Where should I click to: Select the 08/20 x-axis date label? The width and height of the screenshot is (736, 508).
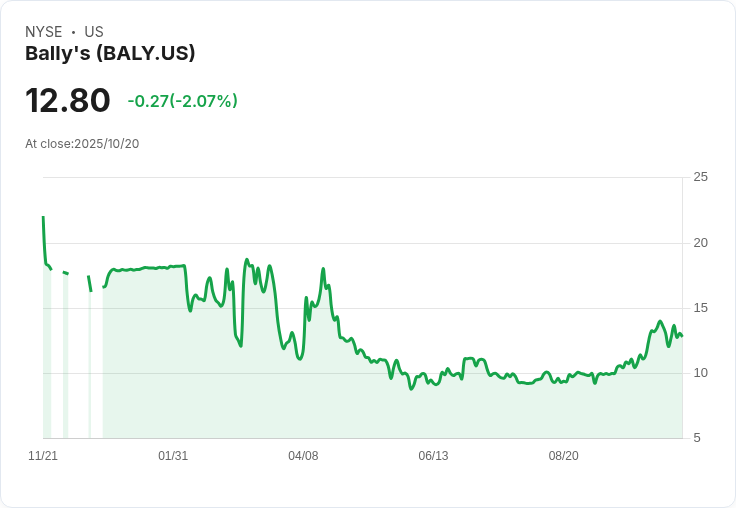click(x=563, y=456)
